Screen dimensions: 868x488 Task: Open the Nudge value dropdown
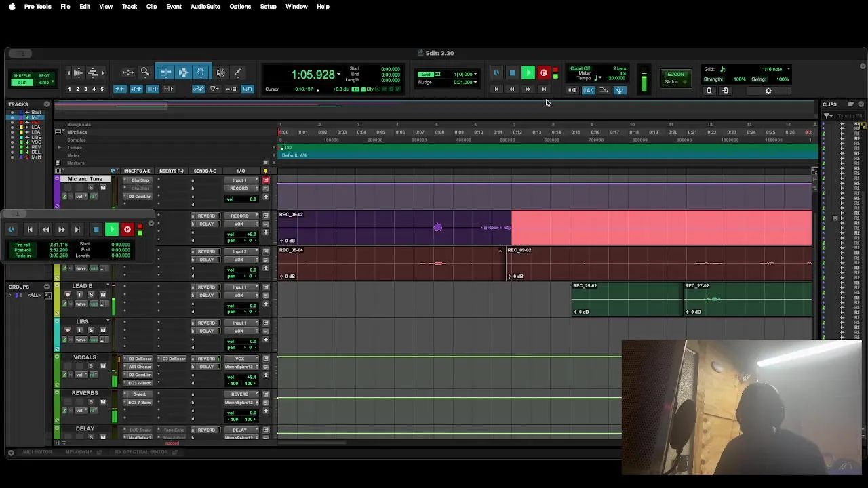(475, 83)
